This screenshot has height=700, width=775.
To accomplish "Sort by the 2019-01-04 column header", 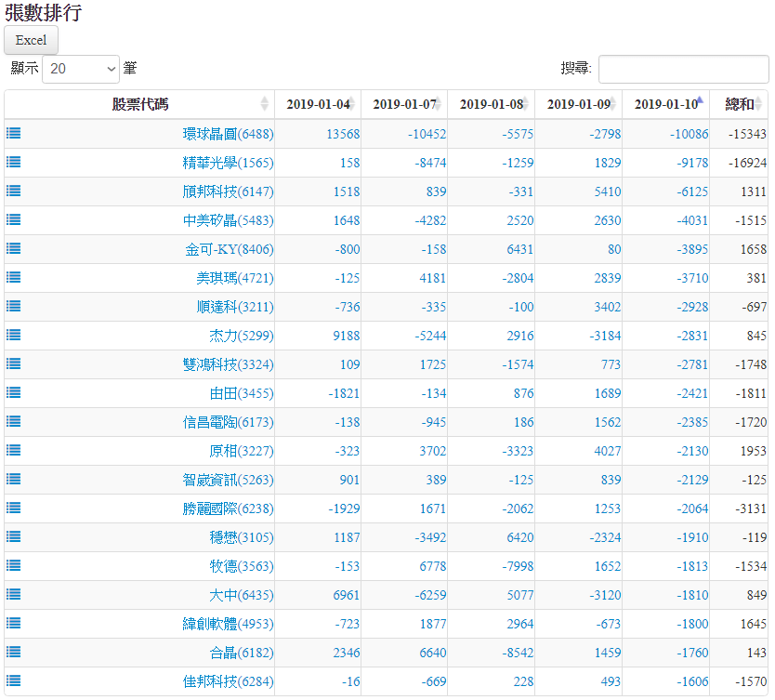I will [318, 104].
